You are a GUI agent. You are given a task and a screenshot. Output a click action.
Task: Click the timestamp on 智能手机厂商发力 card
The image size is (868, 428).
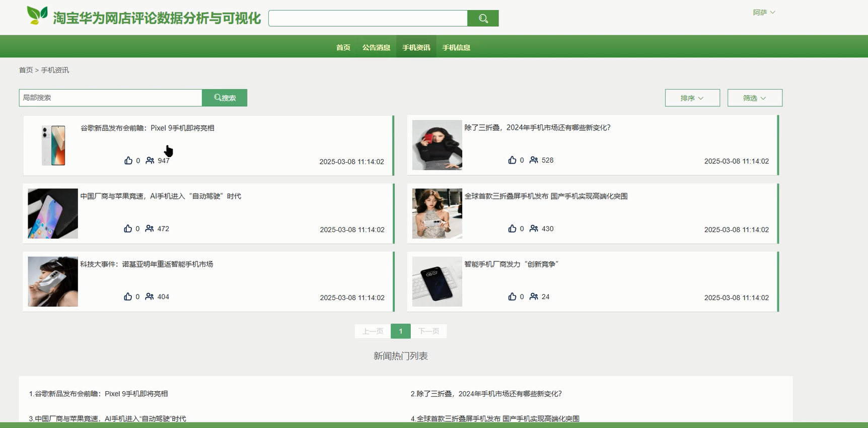pyautogui.click(x=737, y=298)
